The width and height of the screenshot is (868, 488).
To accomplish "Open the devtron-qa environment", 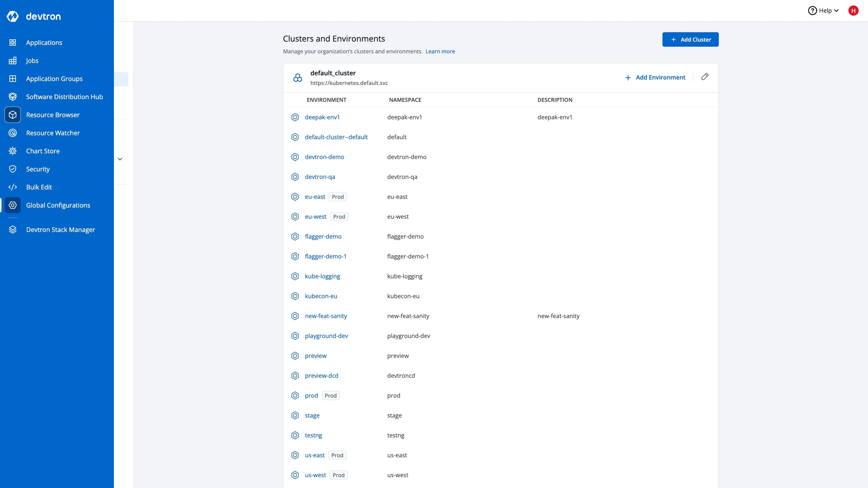I will point(320,177).
